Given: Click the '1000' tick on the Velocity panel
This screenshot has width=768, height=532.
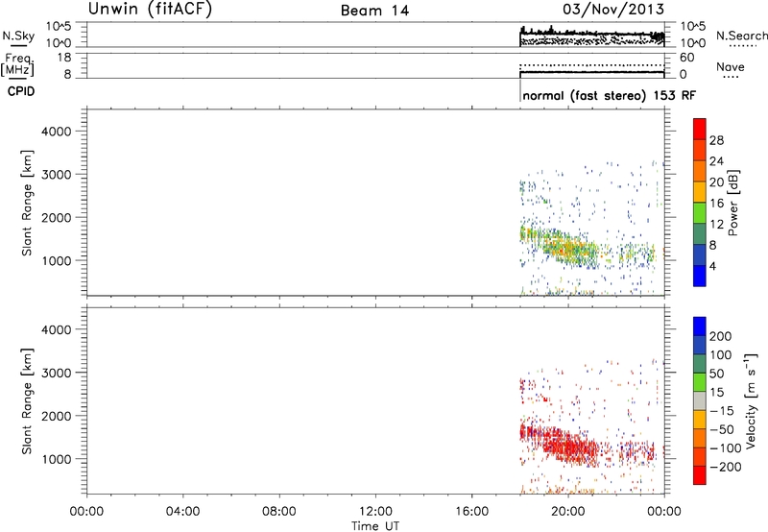Looking at the screenshot, I should click(x=57, y=459).
